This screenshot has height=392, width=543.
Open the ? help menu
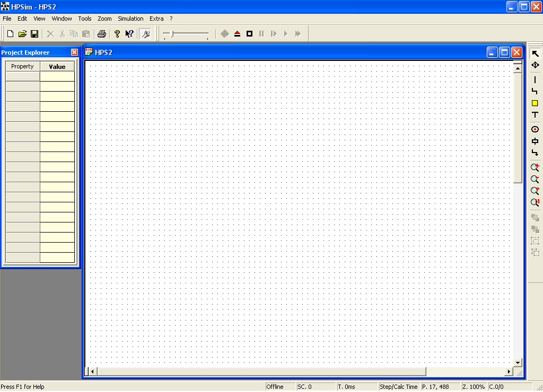171,19
